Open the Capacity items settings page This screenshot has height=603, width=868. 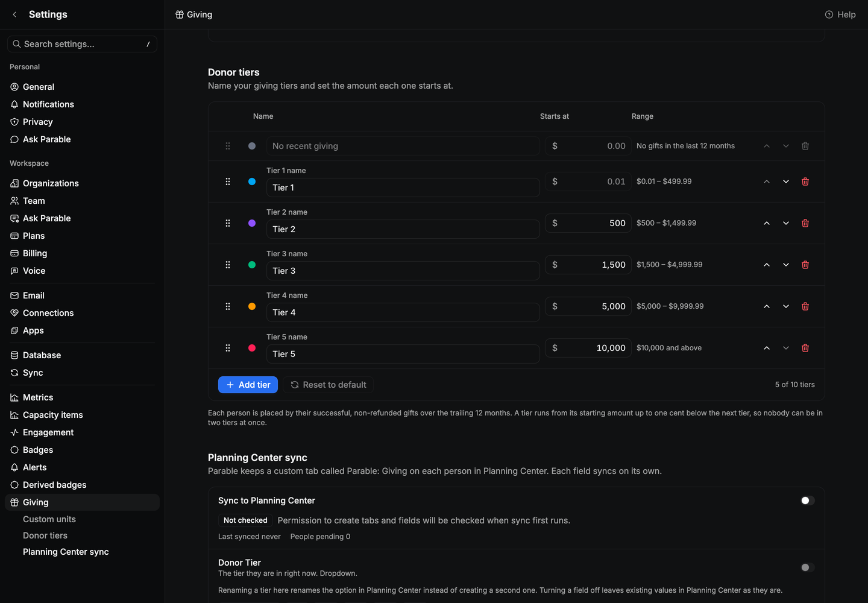click(x=82, y=415)
